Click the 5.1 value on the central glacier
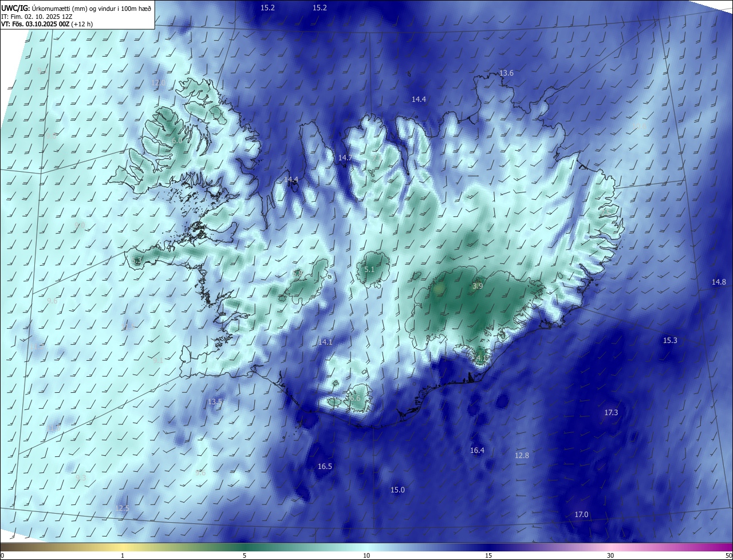733x560 pixels. [369, 269]
